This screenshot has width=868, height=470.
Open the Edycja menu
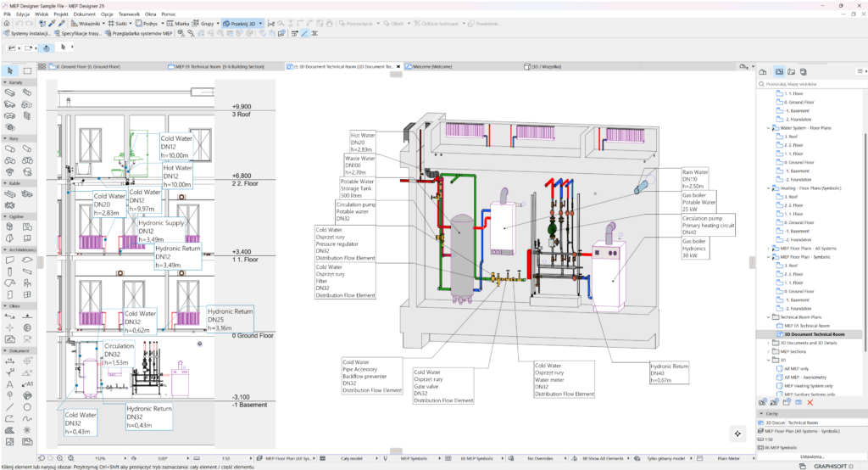23,14
